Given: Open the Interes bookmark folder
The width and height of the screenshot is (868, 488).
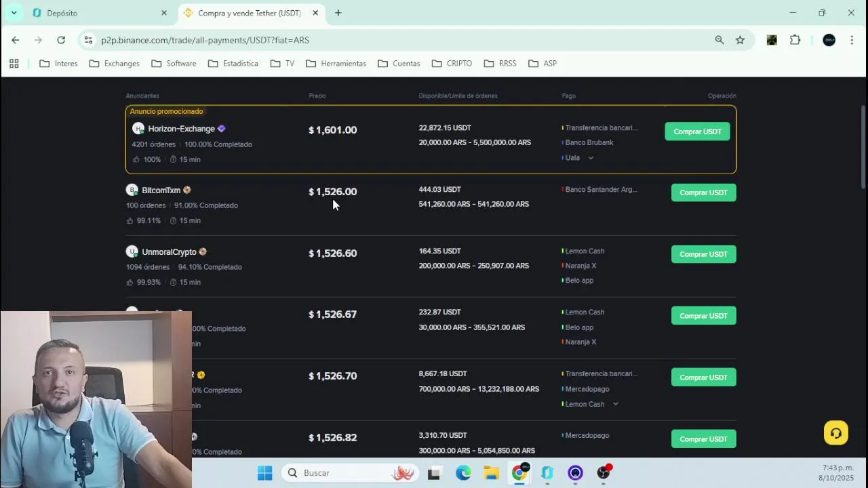Looking at the screenshot, I should [59, 63].
